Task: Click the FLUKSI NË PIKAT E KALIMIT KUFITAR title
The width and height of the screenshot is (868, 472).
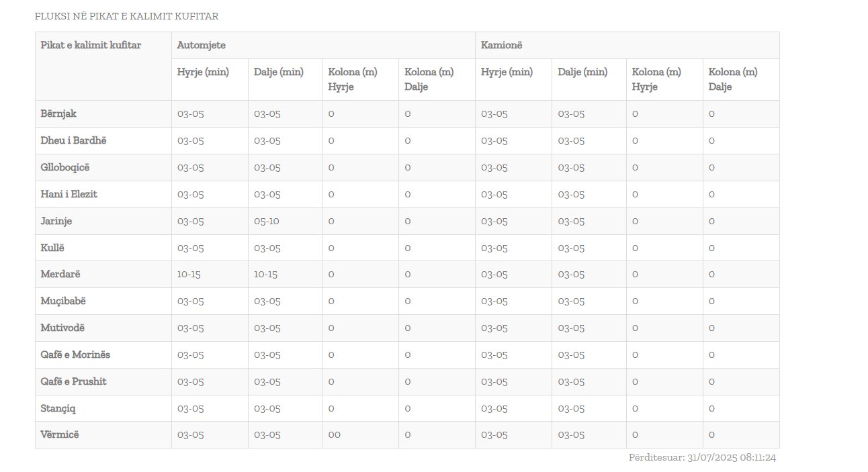Action: [x=126, y=16]
